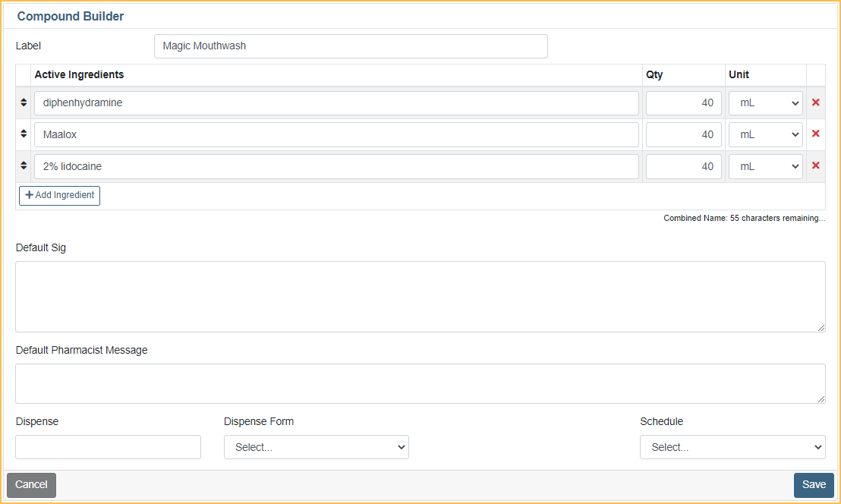Click into Default Pharmacist Message box
Image resolution: width=841 pixels, height=504 pixels.
420,383
